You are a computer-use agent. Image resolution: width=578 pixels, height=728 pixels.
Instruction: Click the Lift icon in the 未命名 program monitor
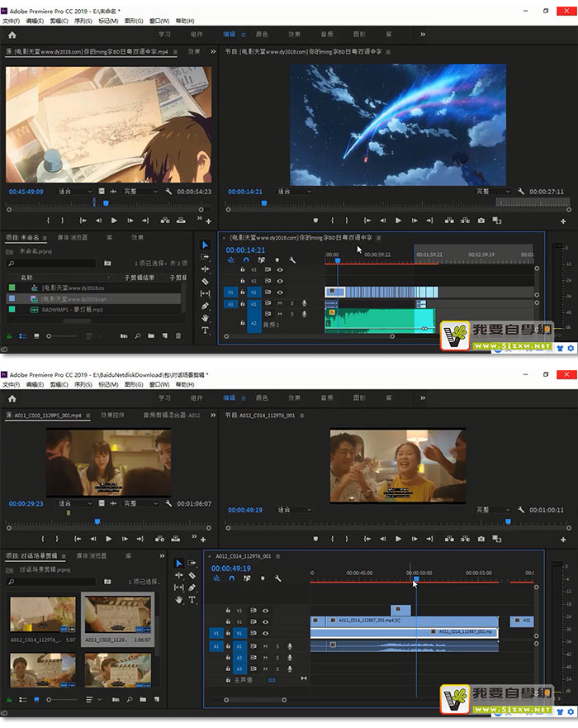pos(449,221)
